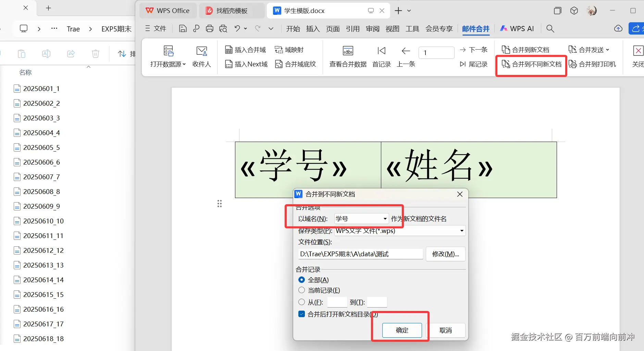Click the cloud sync icon
Screen dimensions: 644x351
coord(618,29)
